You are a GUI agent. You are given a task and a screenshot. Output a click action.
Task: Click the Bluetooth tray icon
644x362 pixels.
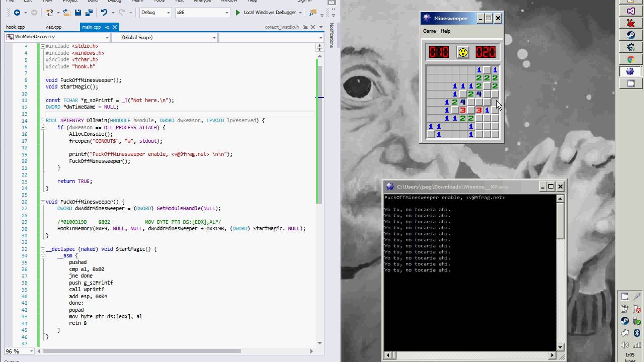(x=636, y=333)
